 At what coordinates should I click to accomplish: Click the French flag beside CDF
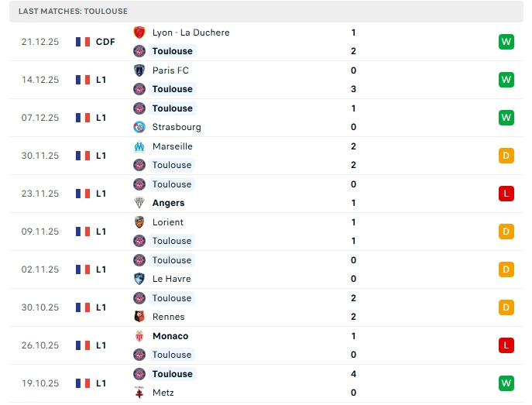click(x=83, y=42)
